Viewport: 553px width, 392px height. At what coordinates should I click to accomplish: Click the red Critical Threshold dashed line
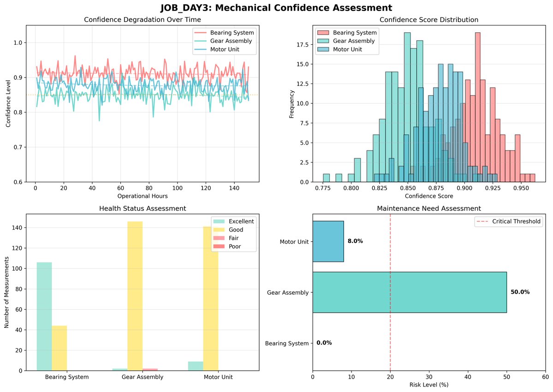(x=390, y=300)
